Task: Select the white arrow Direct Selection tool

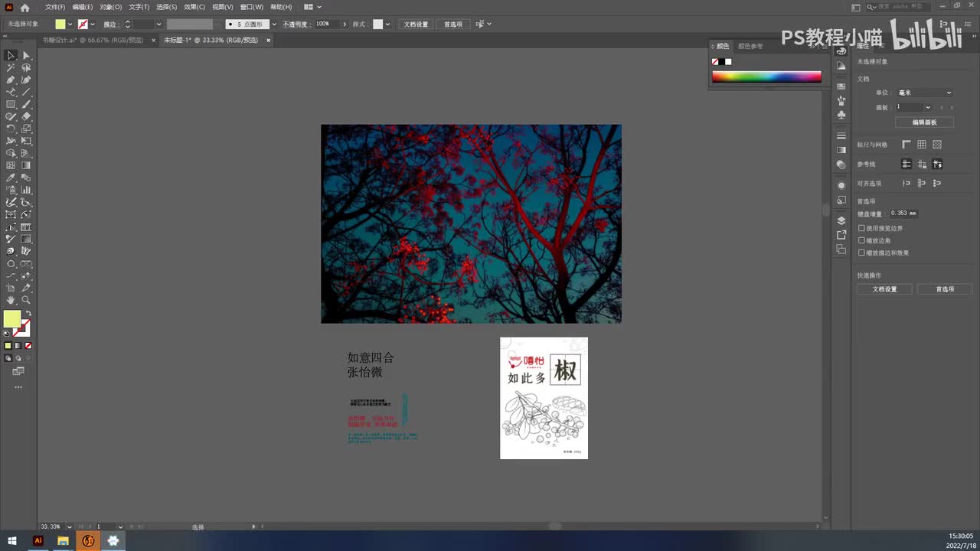Action: point(26,55)
